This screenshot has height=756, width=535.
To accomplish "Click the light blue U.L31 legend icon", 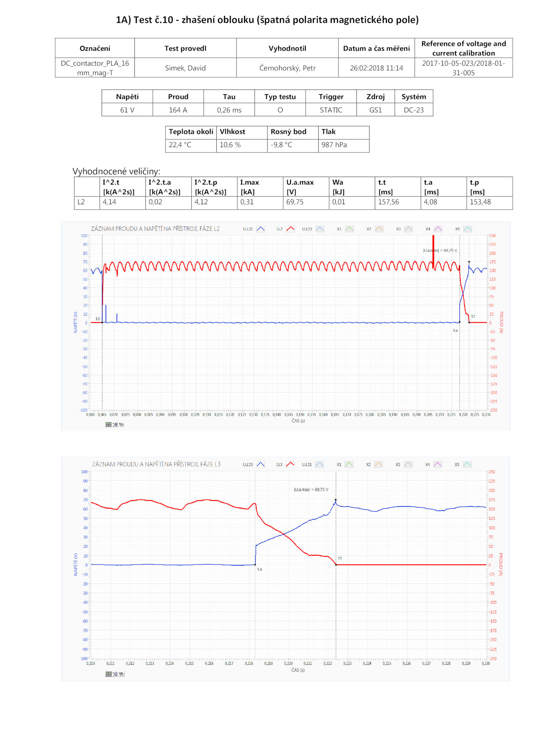I will (x=319, y=464).
